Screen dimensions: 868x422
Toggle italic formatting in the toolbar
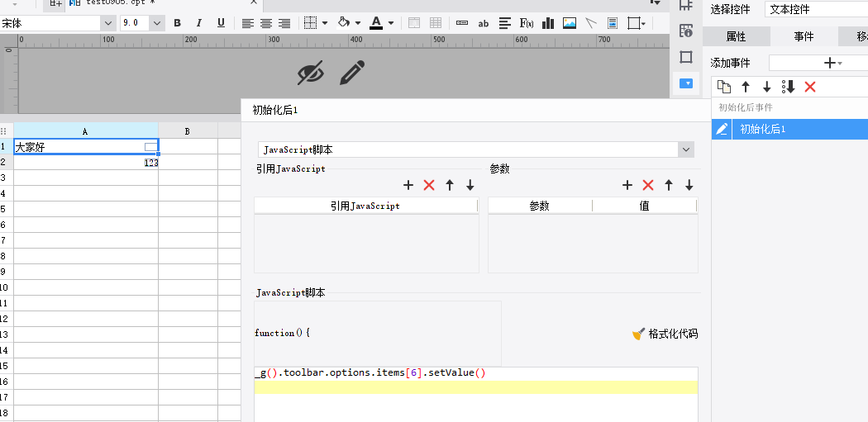[198, 23]
